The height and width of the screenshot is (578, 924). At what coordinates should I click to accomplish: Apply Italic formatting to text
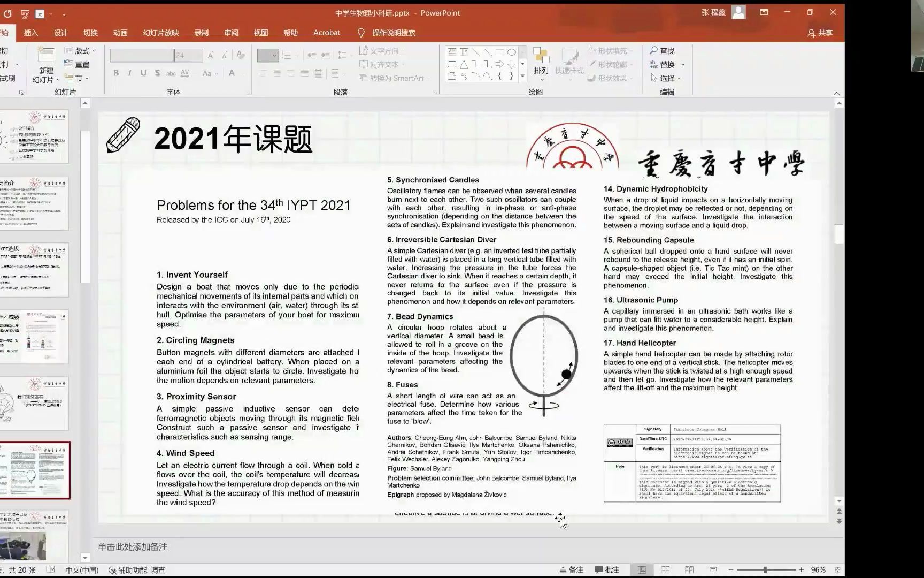129,73
